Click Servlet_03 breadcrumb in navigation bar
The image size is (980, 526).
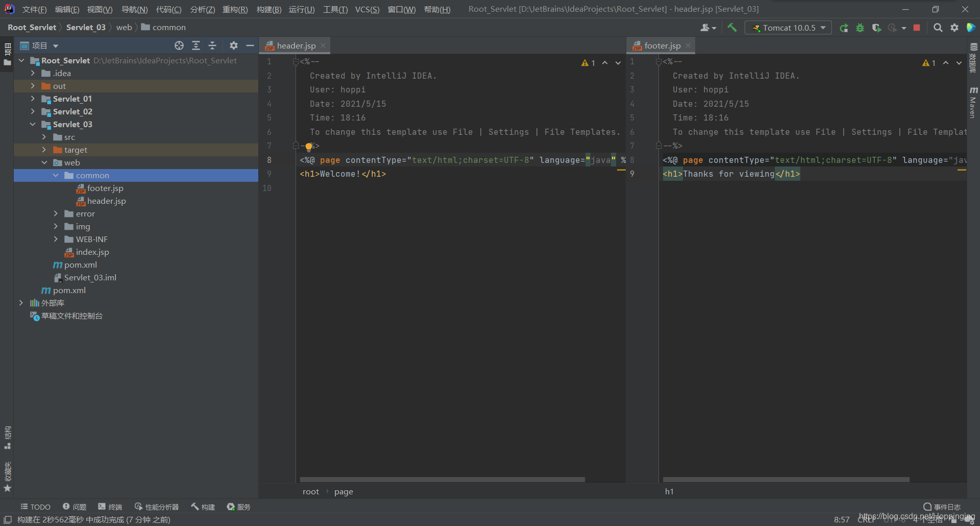(86, 28)
